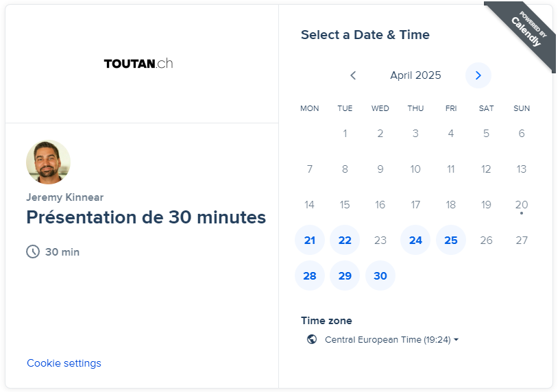Click Jeremy Kinnear's profile photo
560x392 pixels.
point(48,162)
